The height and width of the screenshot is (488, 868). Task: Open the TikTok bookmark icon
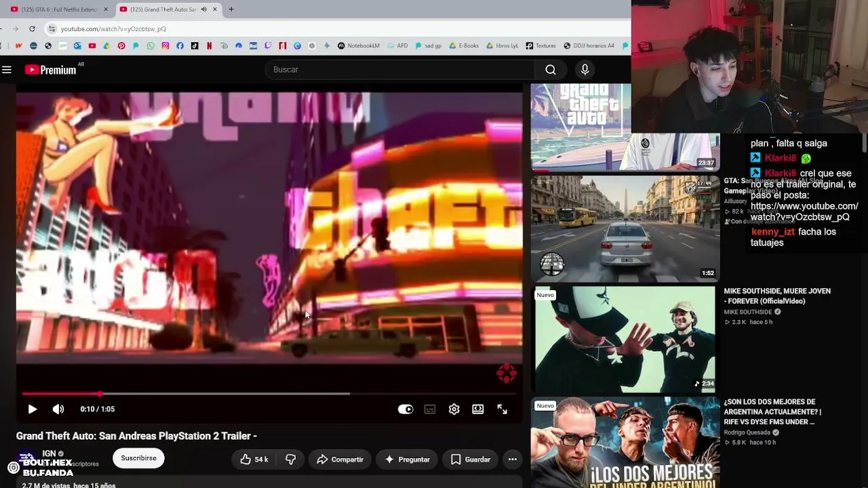point(195,46)
